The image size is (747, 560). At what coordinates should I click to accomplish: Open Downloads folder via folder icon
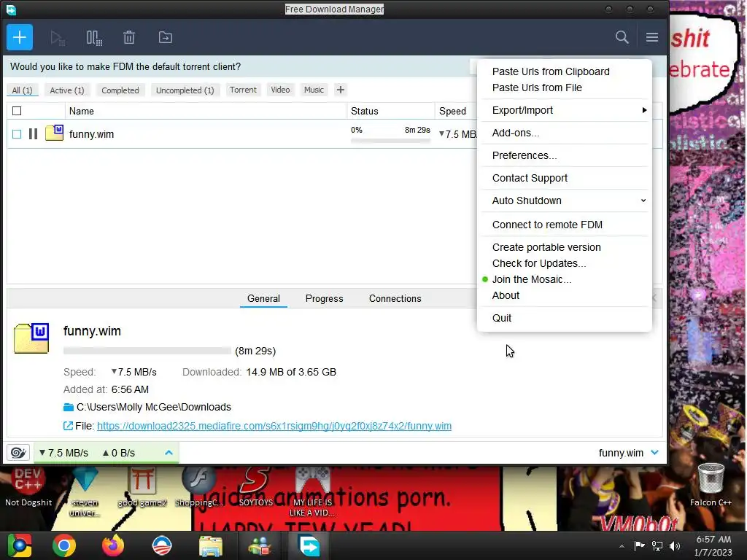point(69,407)
